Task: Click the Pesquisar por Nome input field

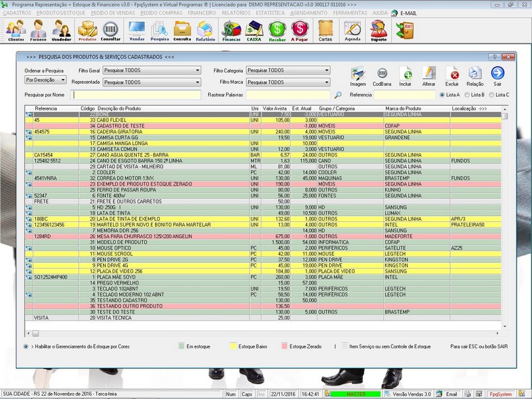Action: [x=136, y=95]
